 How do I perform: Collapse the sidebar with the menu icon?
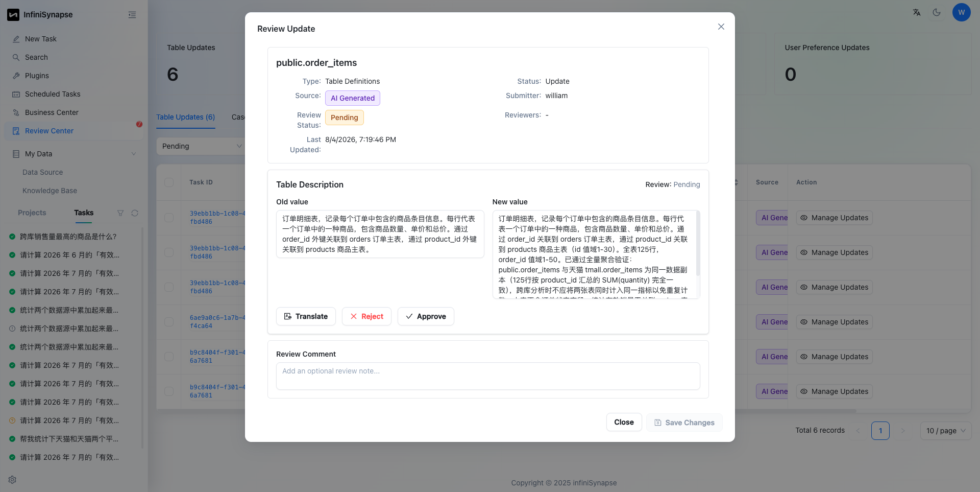132,15
